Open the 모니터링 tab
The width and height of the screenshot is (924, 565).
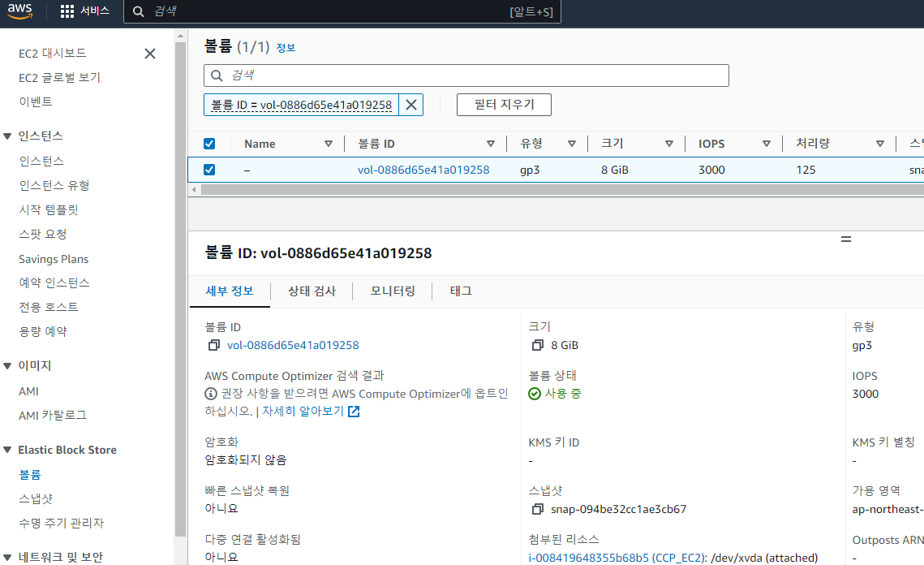coord(393,291)
